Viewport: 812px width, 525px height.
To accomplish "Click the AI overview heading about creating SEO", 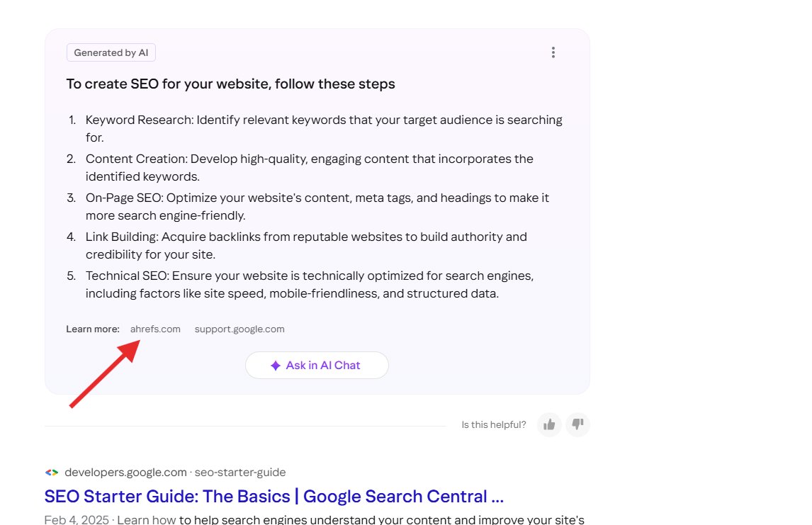I will pyautogui.click(x=230, y=84).
